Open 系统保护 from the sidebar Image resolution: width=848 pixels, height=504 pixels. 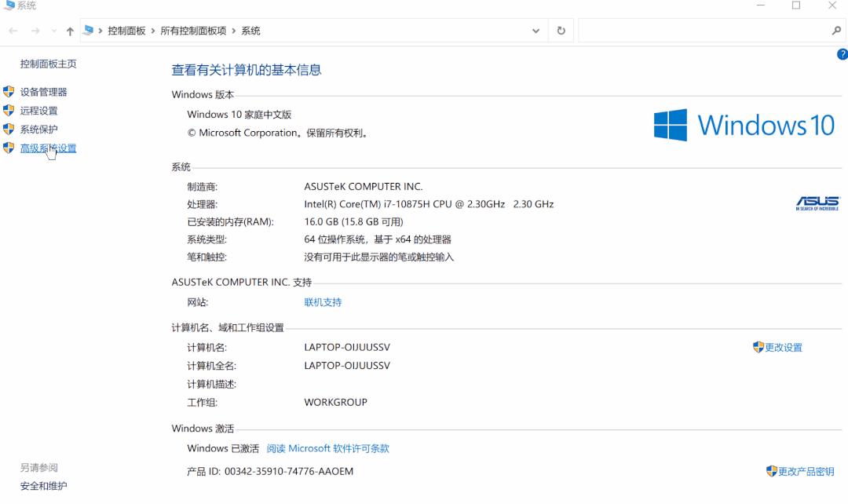[38, 129]
